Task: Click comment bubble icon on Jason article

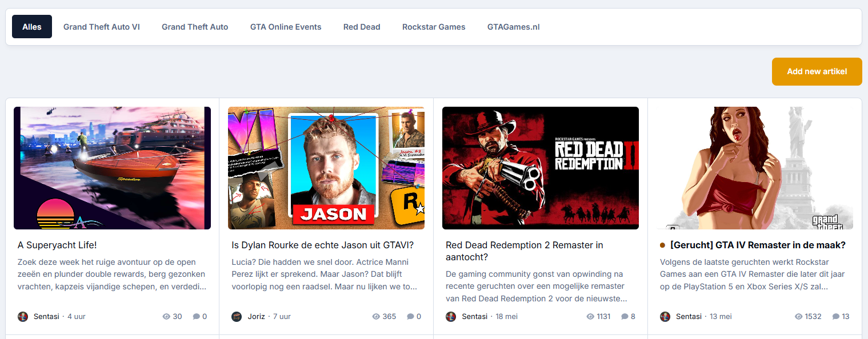Action: (410, 316)
